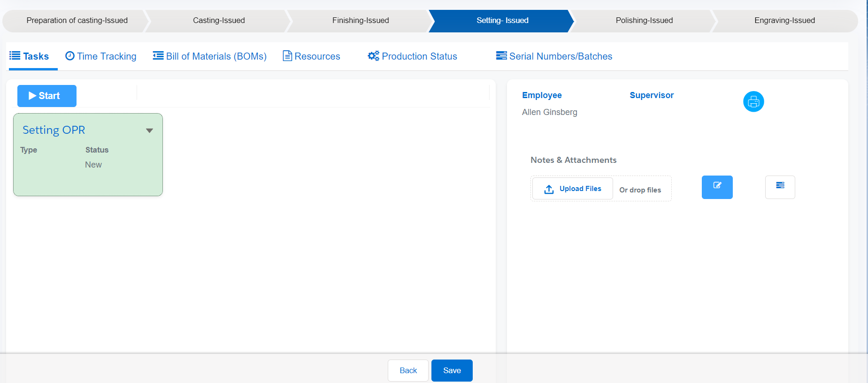Go to the Resources tab

[311, 56]
